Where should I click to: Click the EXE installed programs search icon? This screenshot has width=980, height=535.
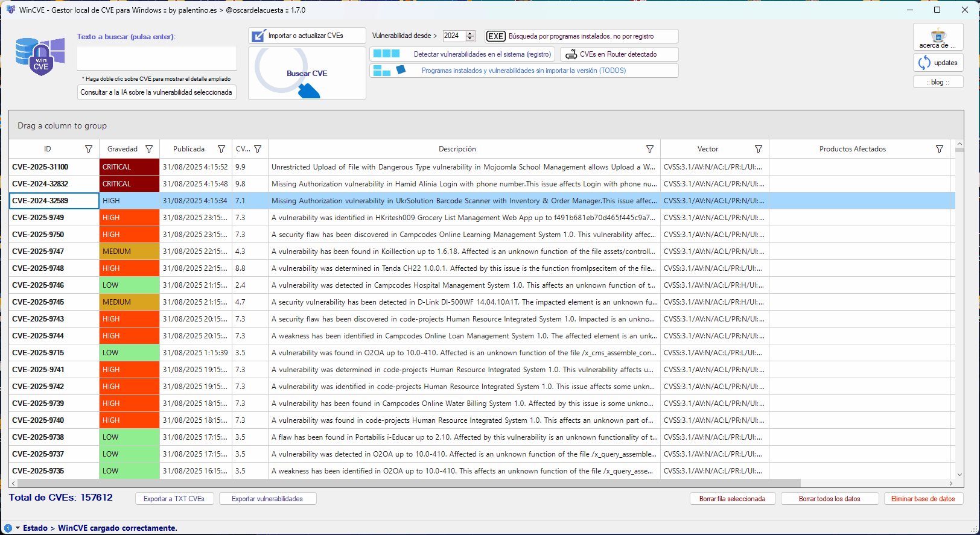pyautogui.click(x=495, y=36)
